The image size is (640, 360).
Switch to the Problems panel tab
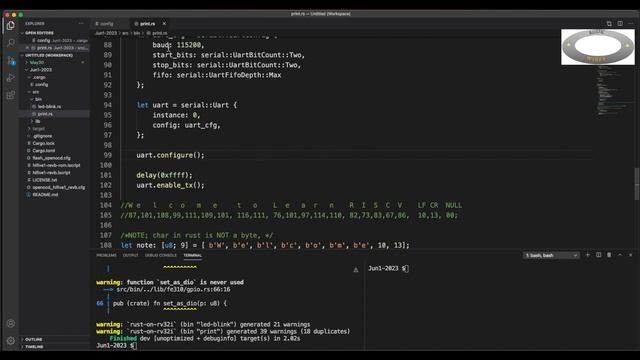106,256
